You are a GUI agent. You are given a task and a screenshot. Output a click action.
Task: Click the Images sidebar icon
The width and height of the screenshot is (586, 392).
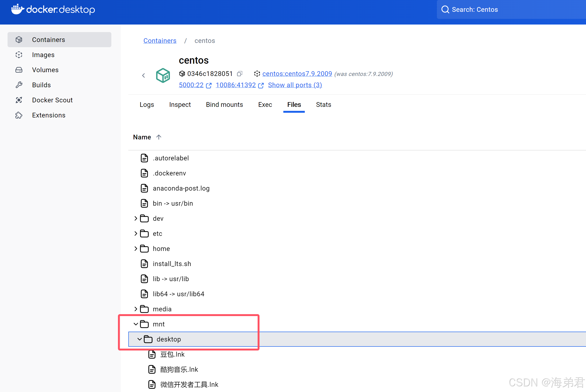pos(19,55)
